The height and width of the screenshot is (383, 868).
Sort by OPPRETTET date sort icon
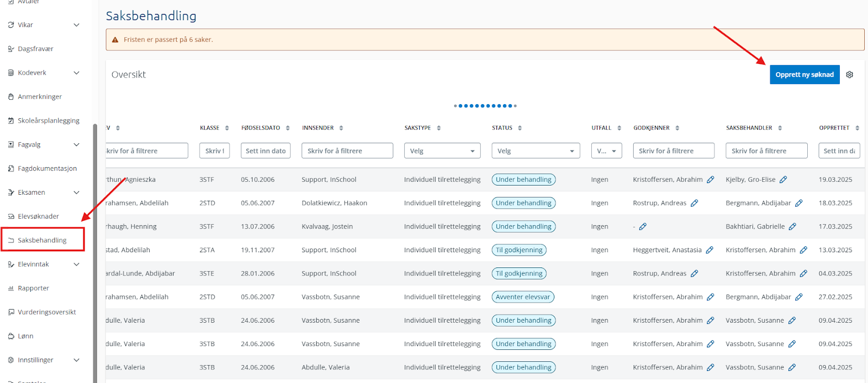(857, 128)
